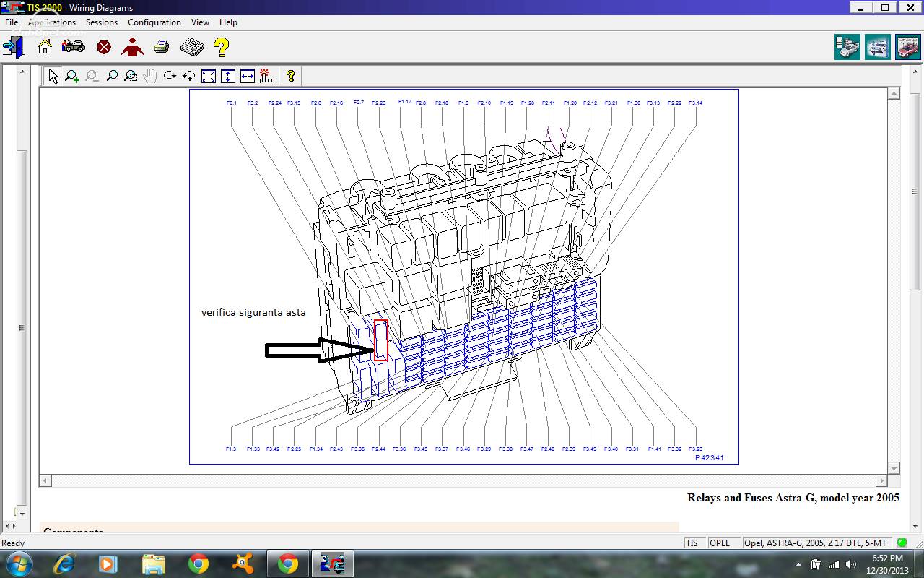The width and height of the screenshot is (924, 578).
Task: Select the arrow pointer tool
Action: [53, 76]
